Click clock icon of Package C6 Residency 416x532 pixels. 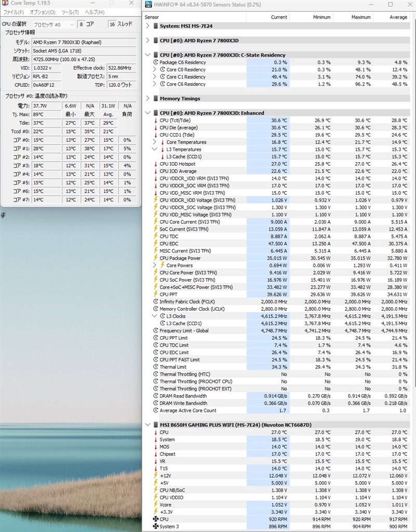pyautogui.click(x=156, y=62)
